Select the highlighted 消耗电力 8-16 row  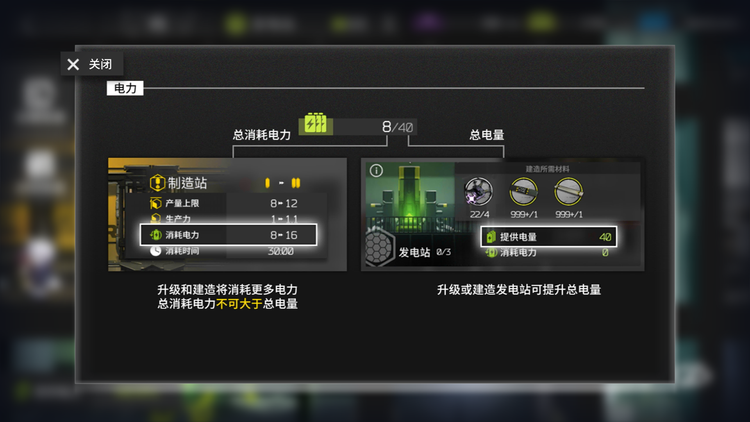click(x=228, y=235)
